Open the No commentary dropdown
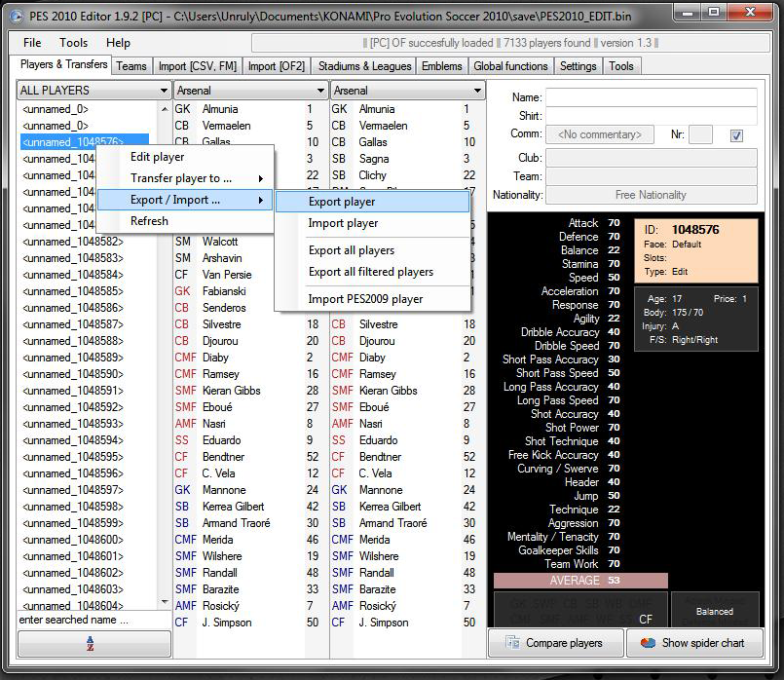Image resolution: width=784 pixels, height=680 pixels. [600, 134]
